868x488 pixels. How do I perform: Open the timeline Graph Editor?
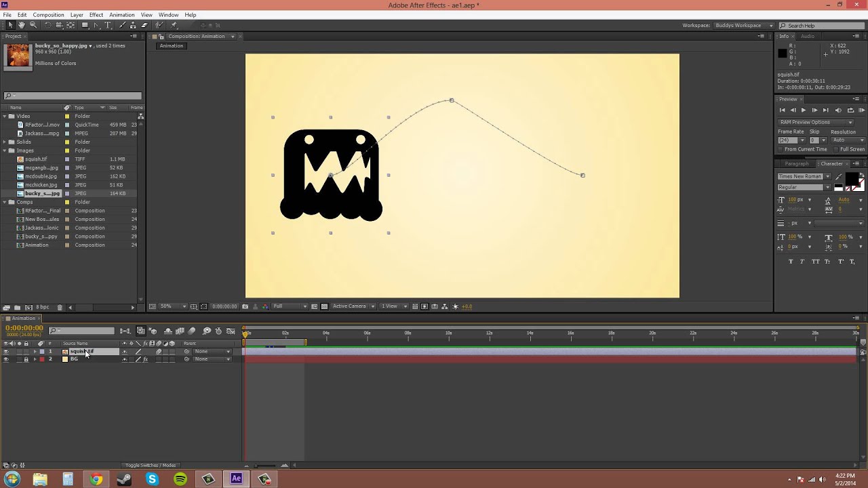pyautogui.click(x=231, y=331)
